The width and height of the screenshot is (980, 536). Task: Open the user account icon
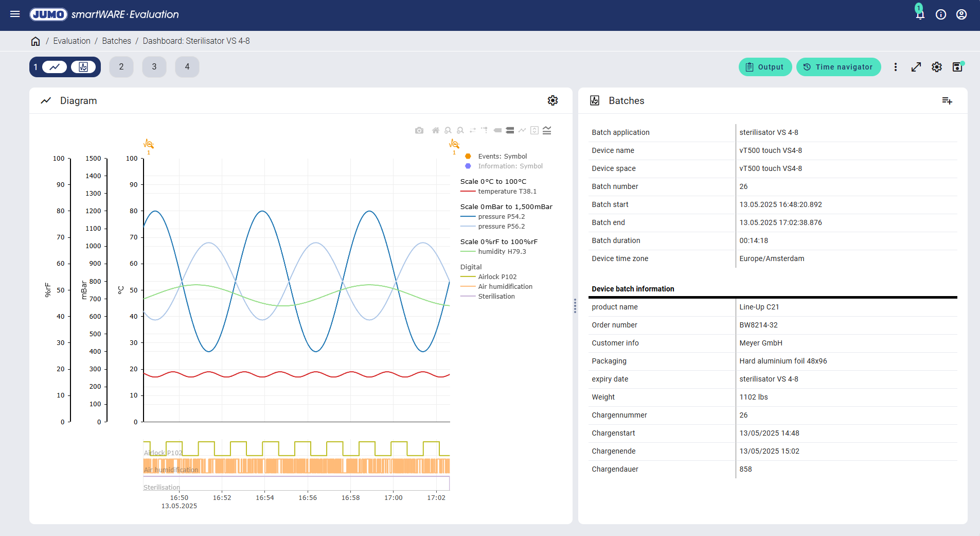(961, 14)
